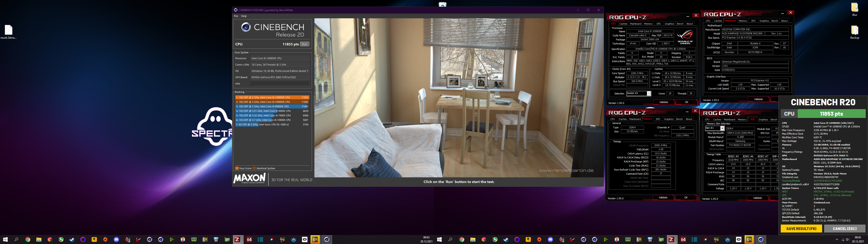
Task: Switch to Bench tab in CPU-Z CPU window
Action: pos(680,23)
